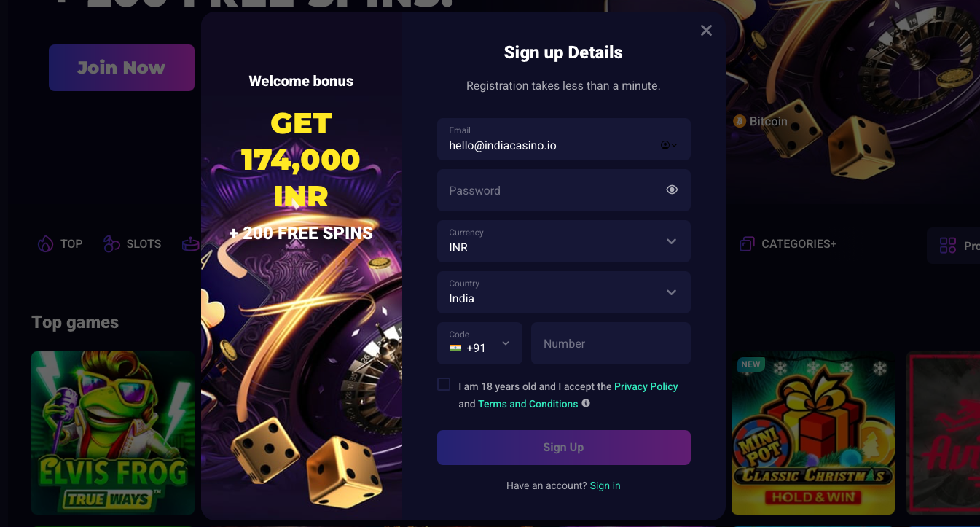Click the Terms and Conditions info icon
Screen dimensions: 980x527
pos(586,403)
